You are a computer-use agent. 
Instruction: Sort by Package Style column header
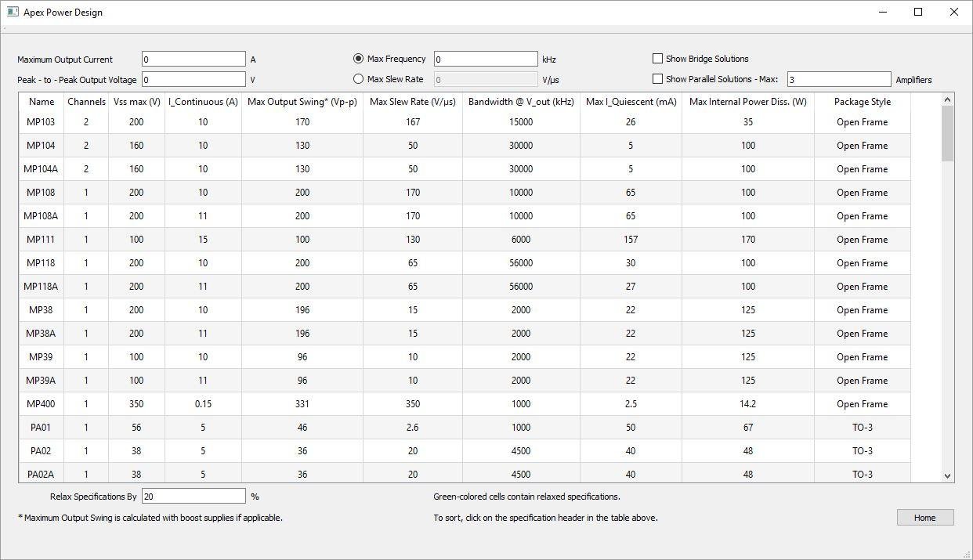pos(862,101)
